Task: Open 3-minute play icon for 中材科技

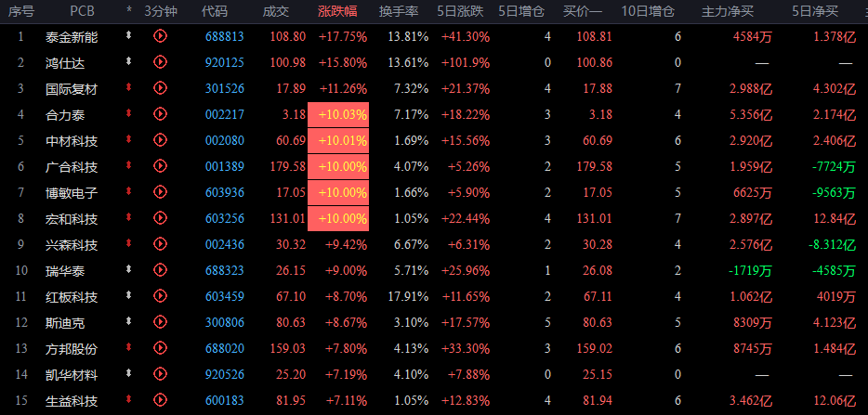Action: click(160, 140)
